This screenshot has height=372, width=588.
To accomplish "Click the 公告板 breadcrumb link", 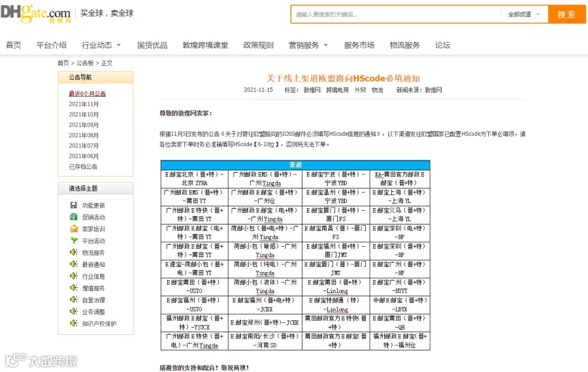I will (x=85, y=63).
